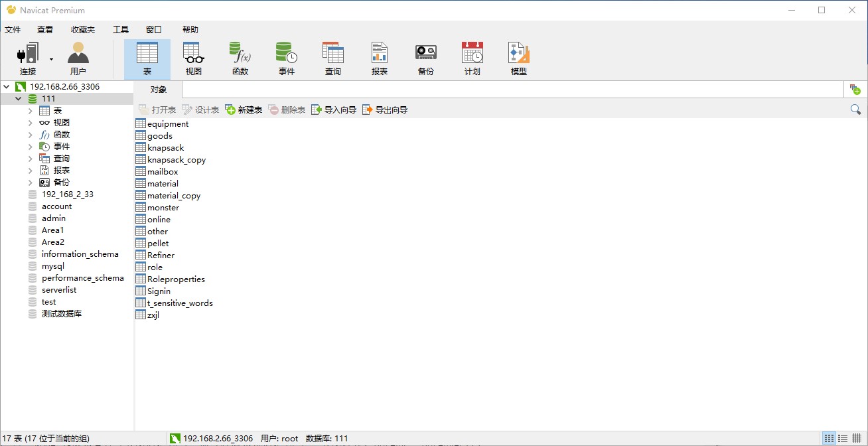
Task: Select the Event (事件) toolbar icon
Action: 287,59
